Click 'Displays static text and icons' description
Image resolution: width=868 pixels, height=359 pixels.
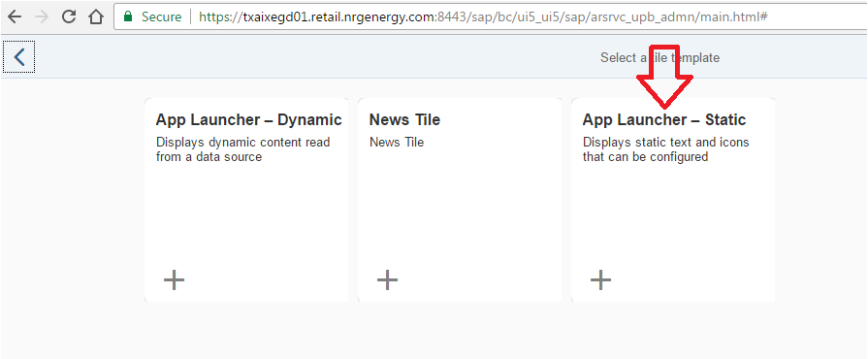tap(666, 149)
